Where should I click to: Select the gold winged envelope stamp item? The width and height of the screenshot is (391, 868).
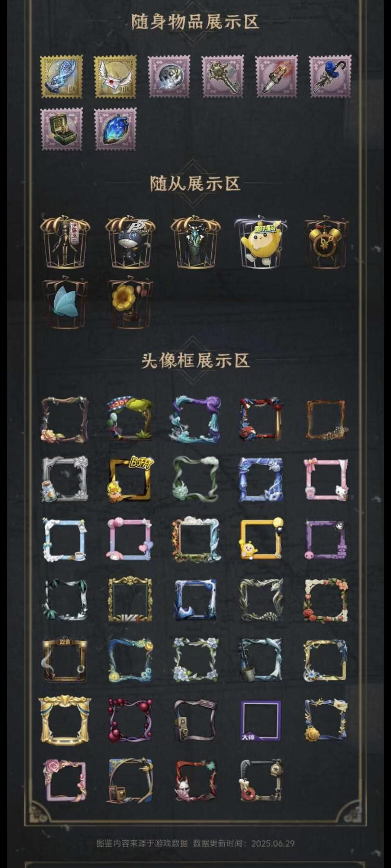[115, 77]
